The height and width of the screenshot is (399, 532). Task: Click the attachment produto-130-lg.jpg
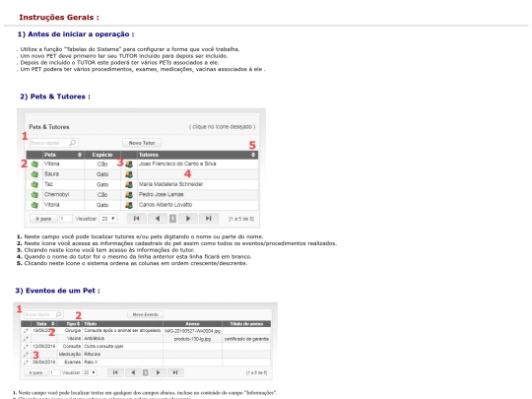pos(192,339)
